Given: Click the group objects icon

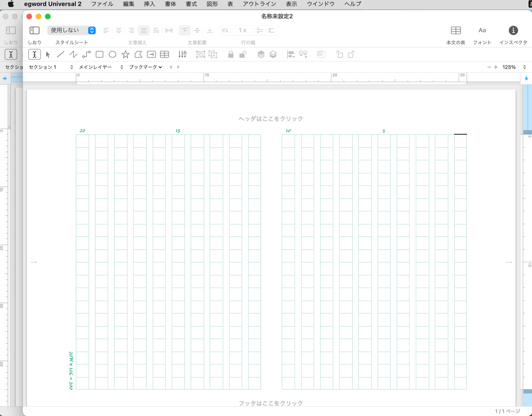Looking at the screenshot, I should (200, 54).
